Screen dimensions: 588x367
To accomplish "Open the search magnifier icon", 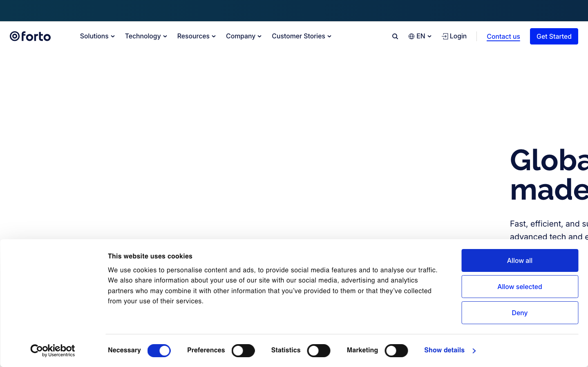I will coord(395,36).
